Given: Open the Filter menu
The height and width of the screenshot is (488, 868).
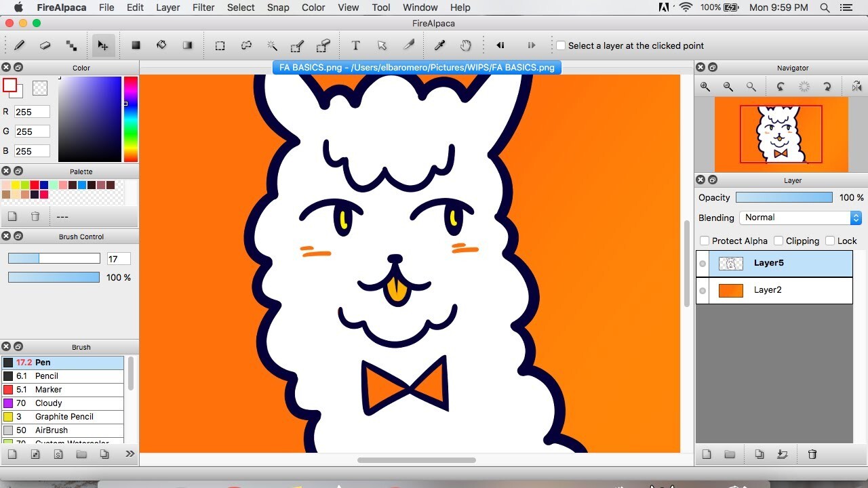Looking at the screenshot, I should pyautogui.click(x=203, y=7).
